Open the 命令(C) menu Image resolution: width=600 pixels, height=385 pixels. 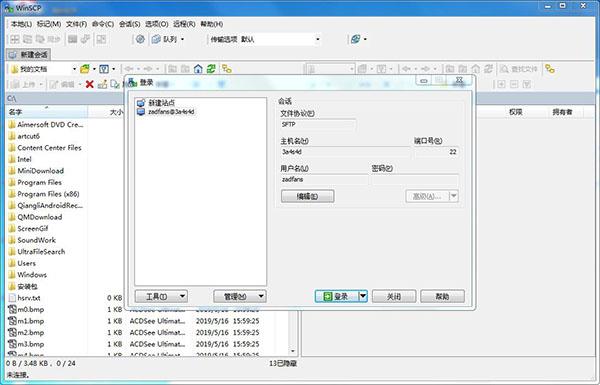pyautogui.click(x=103, y=24)
